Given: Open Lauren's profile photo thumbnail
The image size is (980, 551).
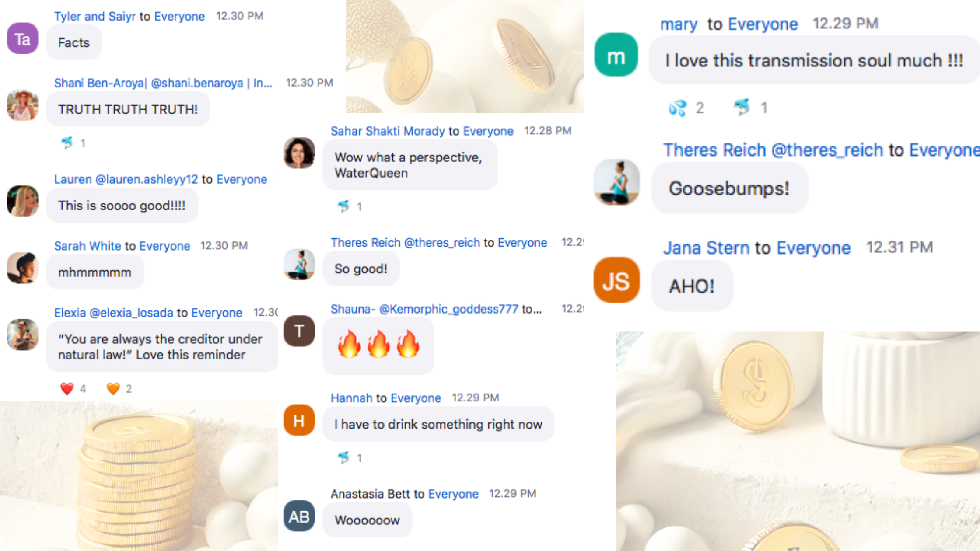Looking at the screenshot, I should click(x=23, y=201).
